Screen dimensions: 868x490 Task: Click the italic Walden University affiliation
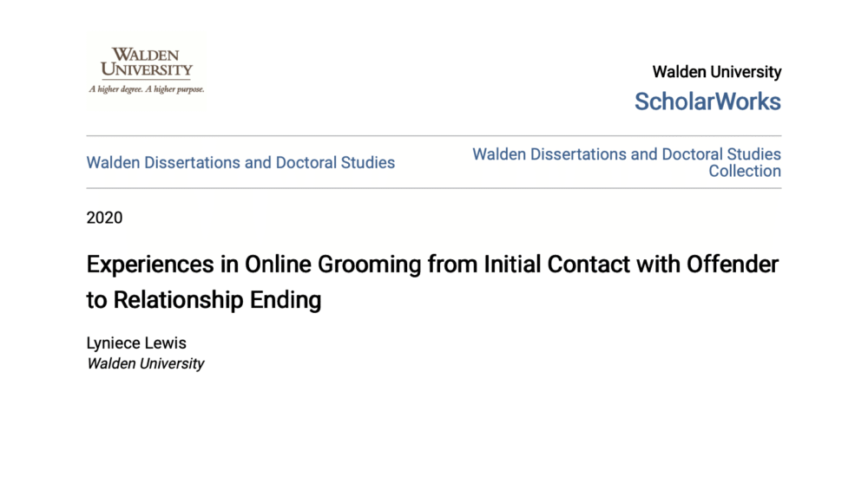click(x=145, y=363)
